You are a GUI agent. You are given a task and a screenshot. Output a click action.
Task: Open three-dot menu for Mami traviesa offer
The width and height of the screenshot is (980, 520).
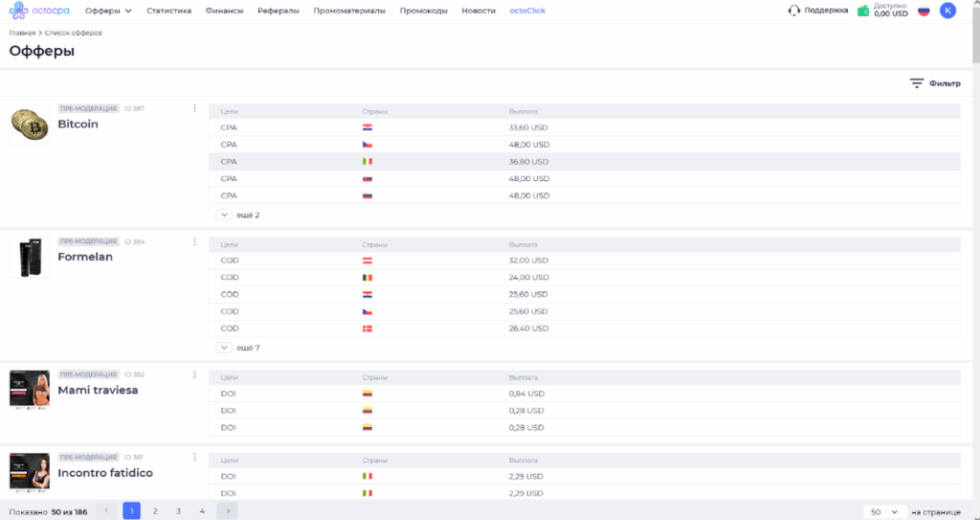(x=194, y=374)
